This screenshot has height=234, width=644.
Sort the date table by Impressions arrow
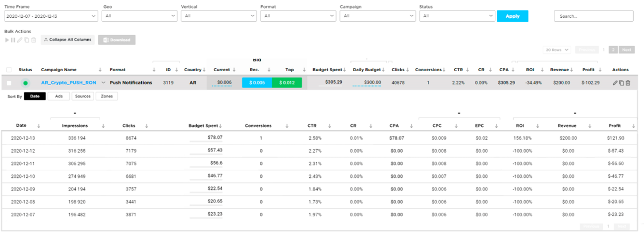[103, 126]
